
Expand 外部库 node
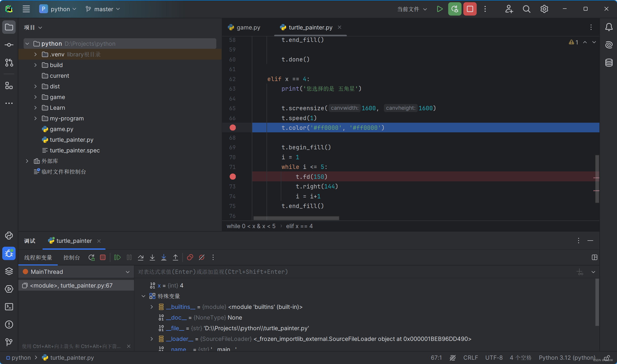pyautogui.click(x=27, y=161)
